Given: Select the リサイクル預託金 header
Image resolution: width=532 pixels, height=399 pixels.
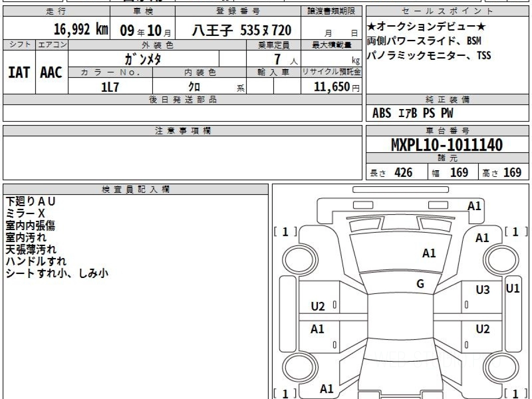Looking at the screenshot, I should (x=332, y=72).
